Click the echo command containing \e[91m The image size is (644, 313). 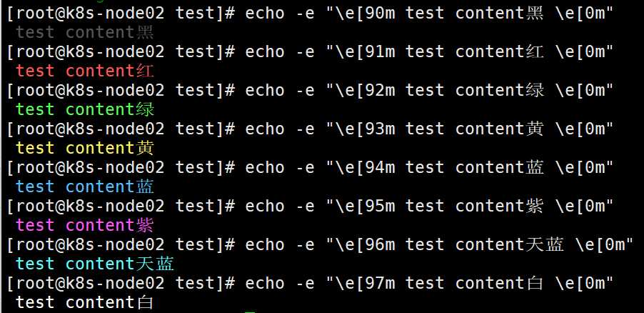(x=429, y=52)
